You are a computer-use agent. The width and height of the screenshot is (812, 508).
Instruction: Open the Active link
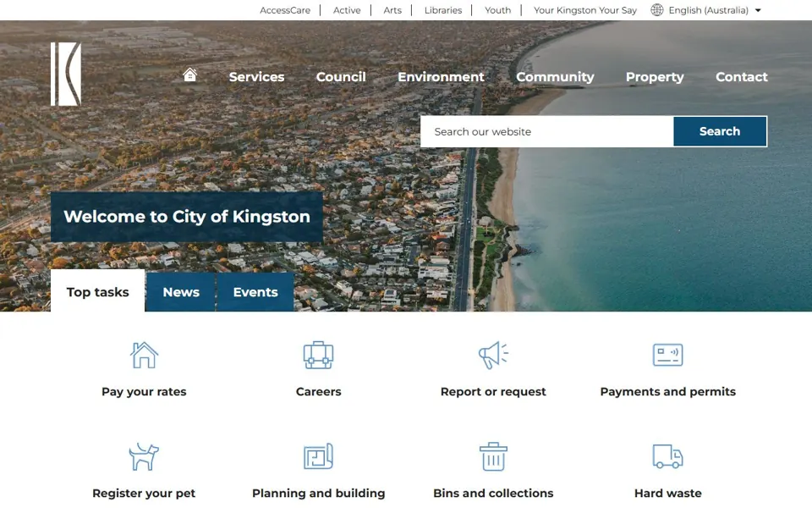pos(347,10)
